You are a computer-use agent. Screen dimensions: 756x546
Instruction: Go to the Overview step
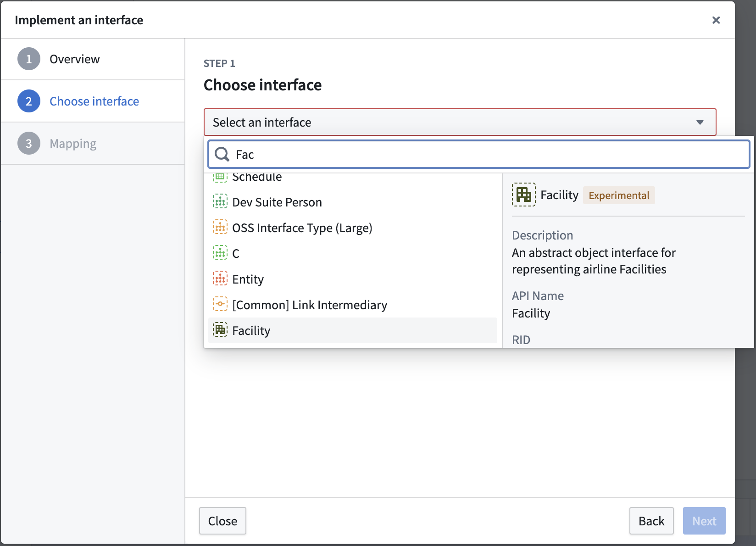93,59
